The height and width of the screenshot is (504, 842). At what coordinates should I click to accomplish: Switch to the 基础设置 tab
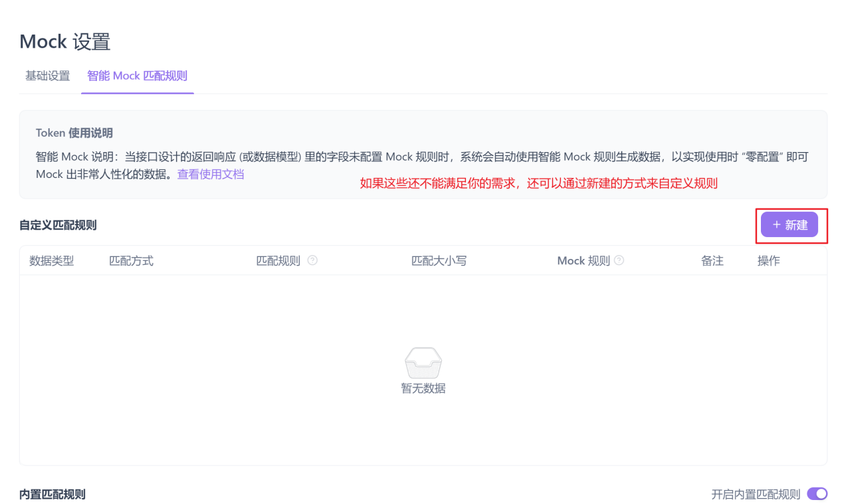pos(47,76)
